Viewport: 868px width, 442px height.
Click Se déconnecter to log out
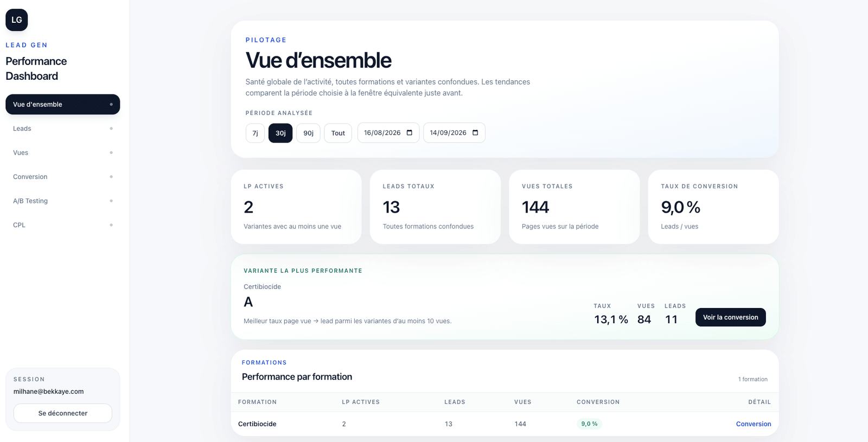click(63, 413)
